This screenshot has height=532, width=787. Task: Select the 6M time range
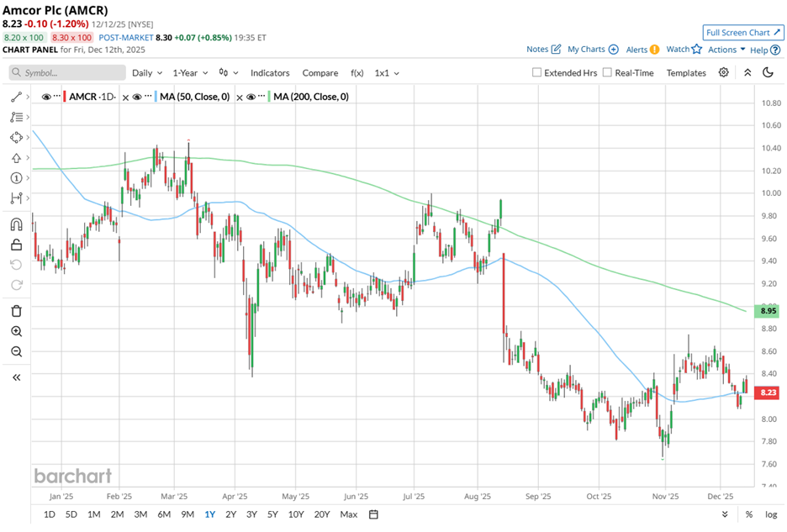[164, 514]
